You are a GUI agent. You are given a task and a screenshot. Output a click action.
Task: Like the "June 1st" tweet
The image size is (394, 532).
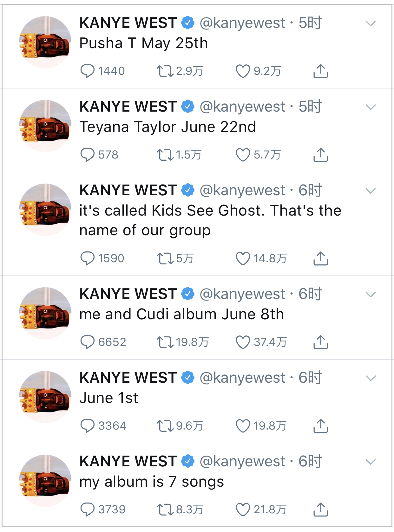[243, 426]
